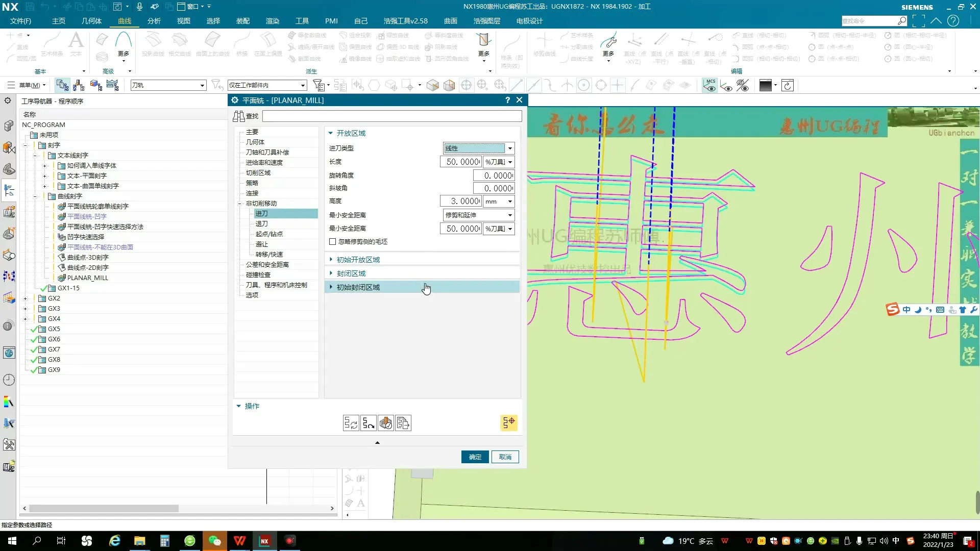
Task: Open the Operation Navigator sidebar icon
Action: tap(9, 191)
